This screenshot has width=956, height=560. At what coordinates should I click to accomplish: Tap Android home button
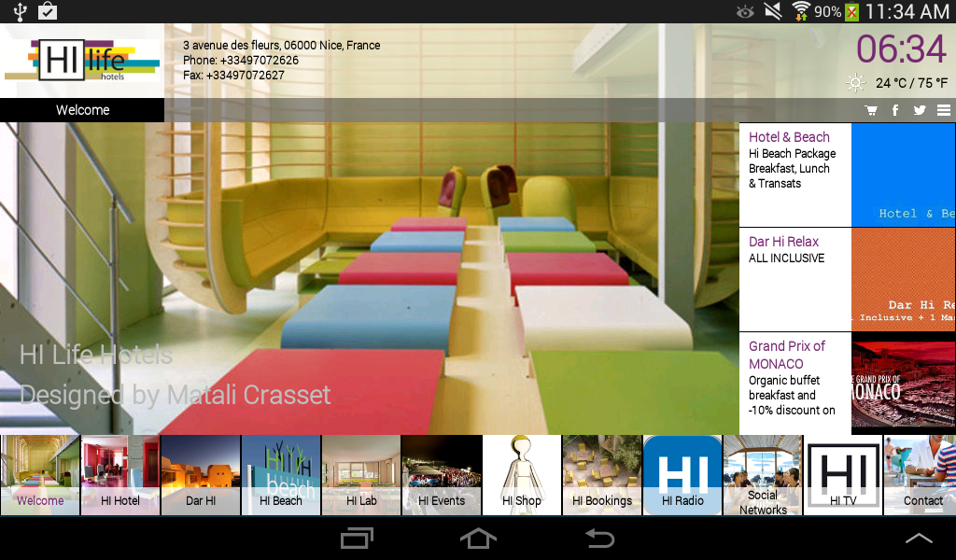tap(478, 538)
